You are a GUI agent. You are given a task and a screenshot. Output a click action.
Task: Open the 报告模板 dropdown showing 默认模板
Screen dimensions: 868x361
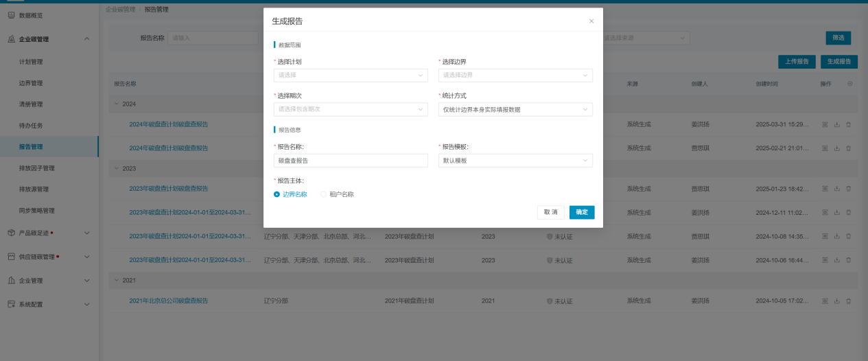click(x=515, y=160)
